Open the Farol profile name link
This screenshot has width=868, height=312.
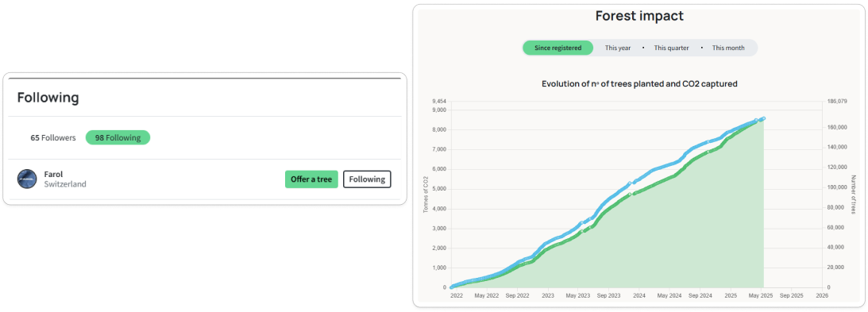54,174
